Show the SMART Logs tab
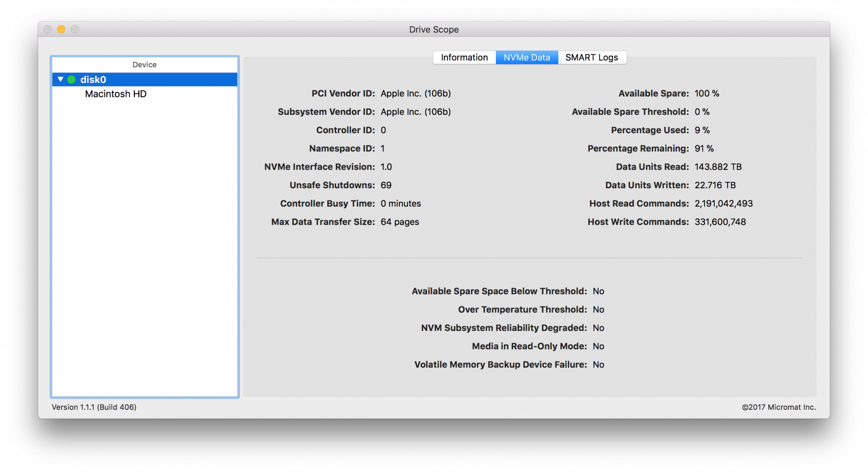 592,57
